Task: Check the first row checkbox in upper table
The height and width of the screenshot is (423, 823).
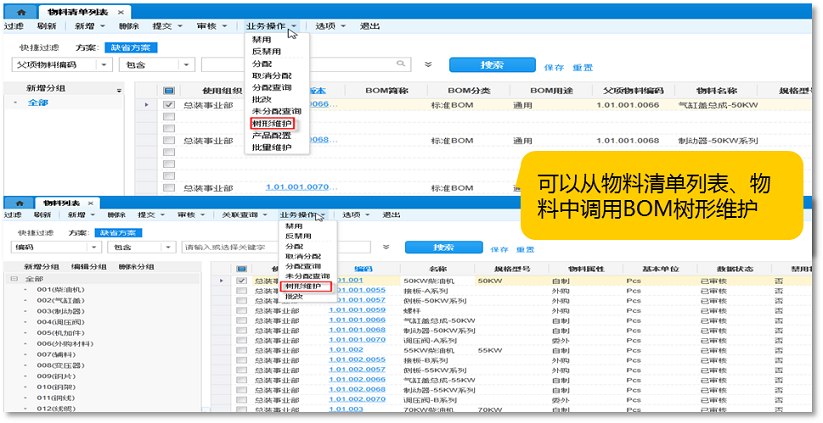Action: [169, 104]
